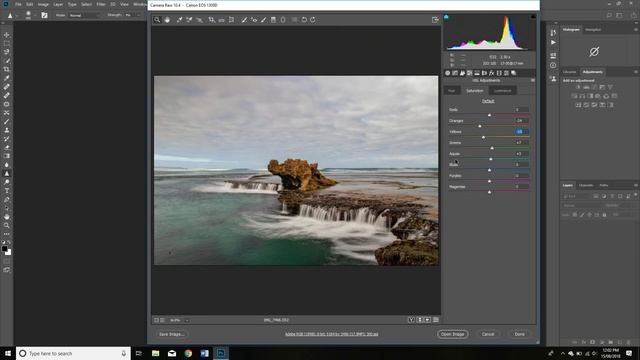Open the Tone Curve panel icon
The height and width of the screenshot is (360, 640).
click(x=455, y=73)
